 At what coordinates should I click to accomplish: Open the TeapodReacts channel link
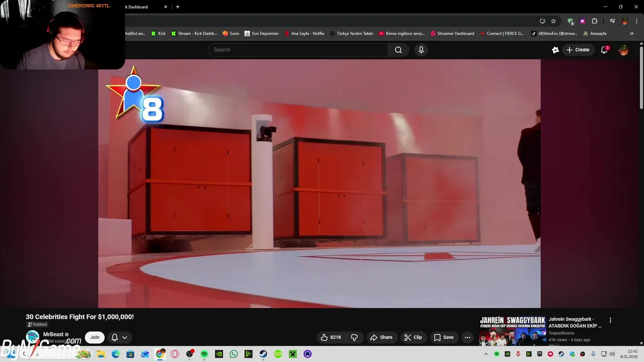coord(561,333)
